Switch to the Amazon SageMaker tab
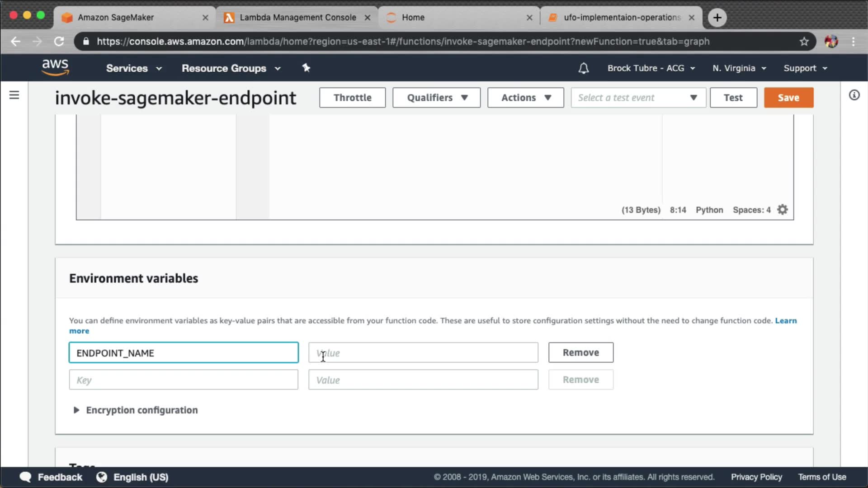 tap(116, 18)
